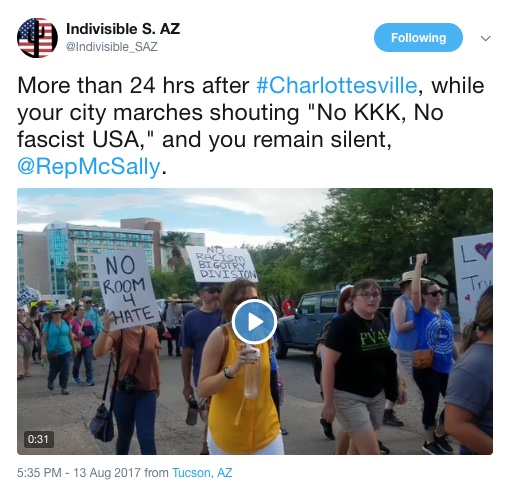
Task: Click the 0:31 video duration badge
Action: [38, 439]
